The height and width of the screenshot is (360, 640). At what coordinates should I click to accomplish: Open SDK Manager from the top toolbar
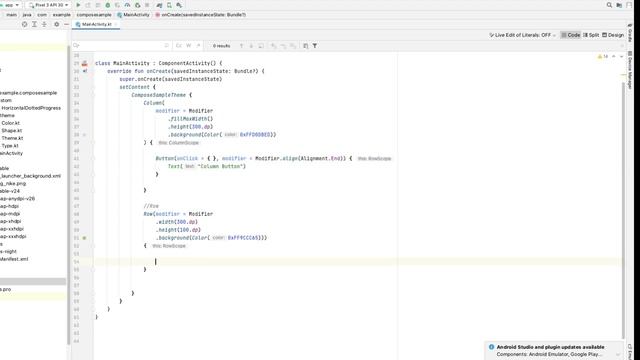pyautogui.click(x=179, y=5)
